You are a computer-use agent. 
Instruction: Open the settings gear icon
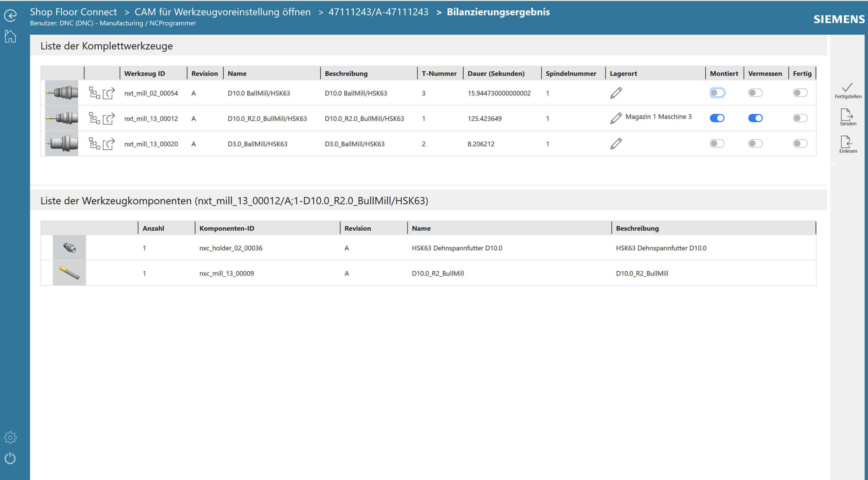(x=10, y=437)
